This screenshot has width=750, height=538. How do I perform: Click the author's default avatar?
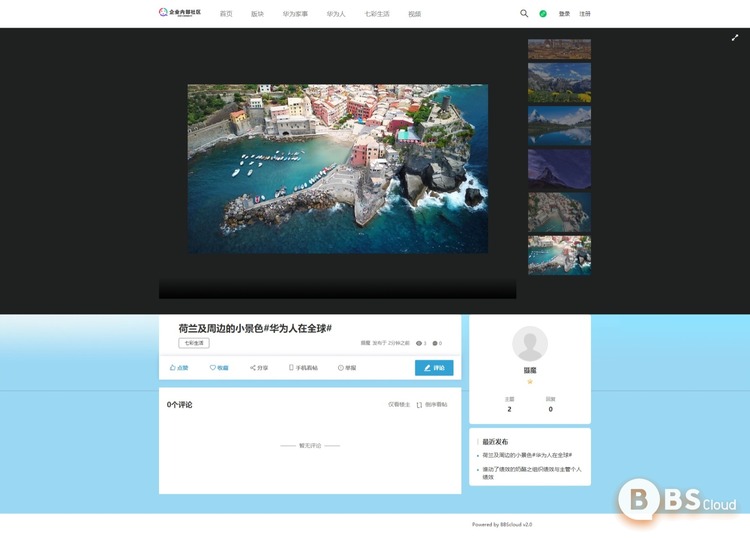point(529,343)
